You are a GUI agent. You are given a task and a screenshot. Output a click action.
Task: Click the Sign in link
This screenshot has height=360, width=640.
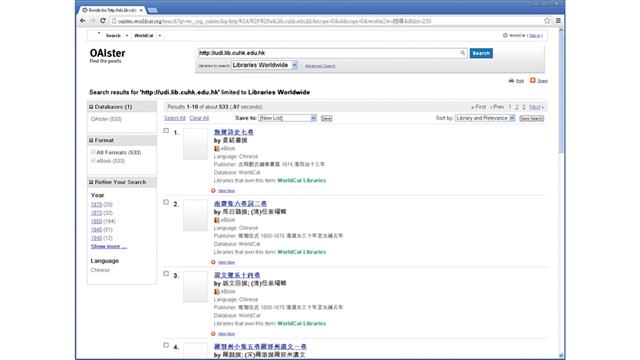tap(535, 36)
